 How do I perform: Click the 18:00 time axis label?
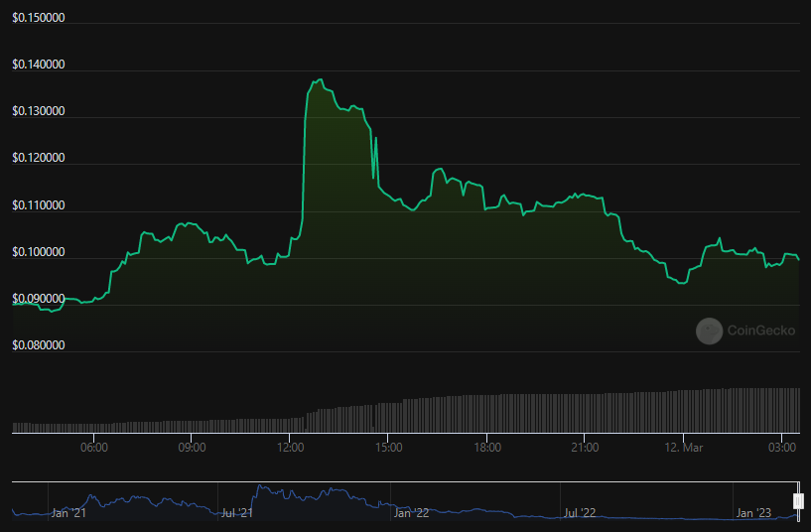tap(486, 448)
